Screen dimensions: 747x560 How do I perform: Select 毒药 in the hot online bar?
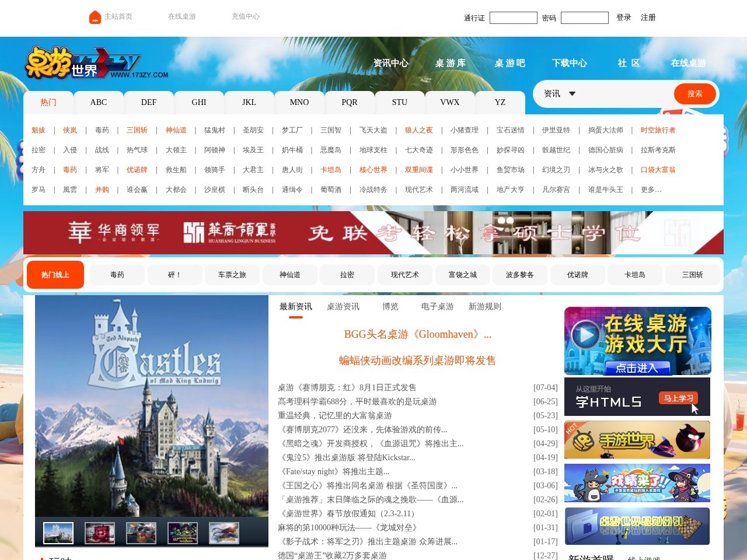(117, 275)
